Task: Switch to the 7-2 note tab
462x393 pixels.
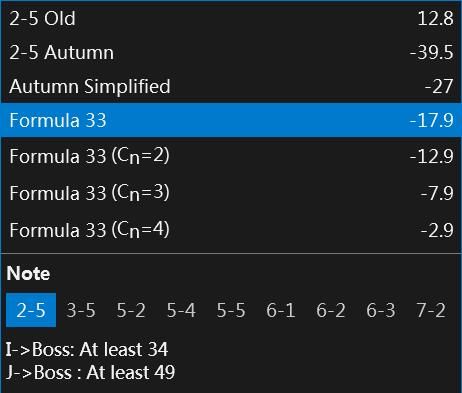Action: click(x=431, y=310)
